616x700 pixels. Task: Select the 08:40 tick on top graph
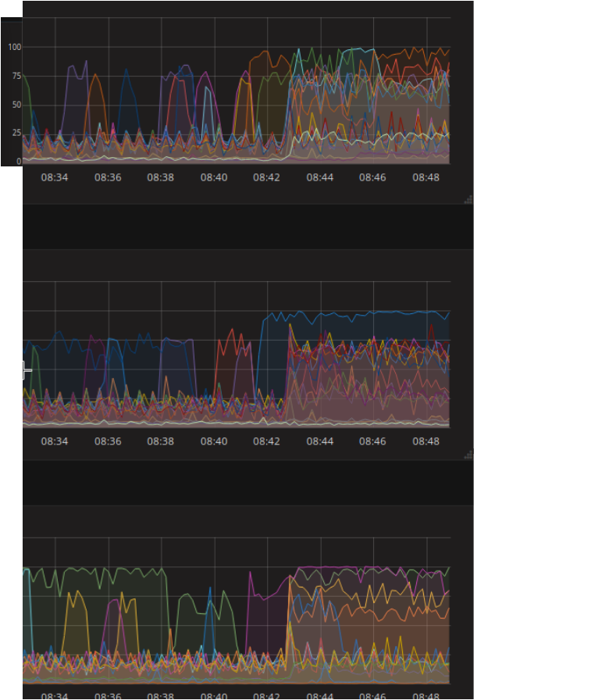pos(214,177)
